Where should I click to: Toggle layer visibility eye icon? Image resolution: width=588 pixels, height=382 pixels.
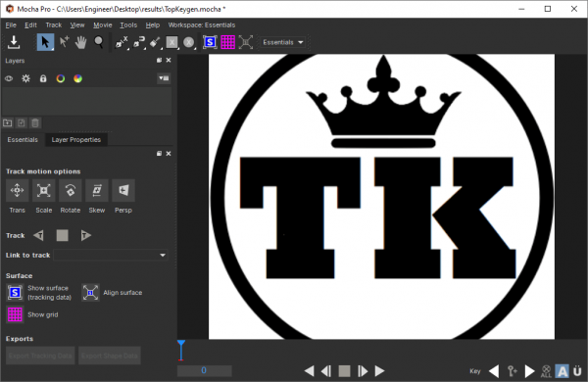pos(9,78)
